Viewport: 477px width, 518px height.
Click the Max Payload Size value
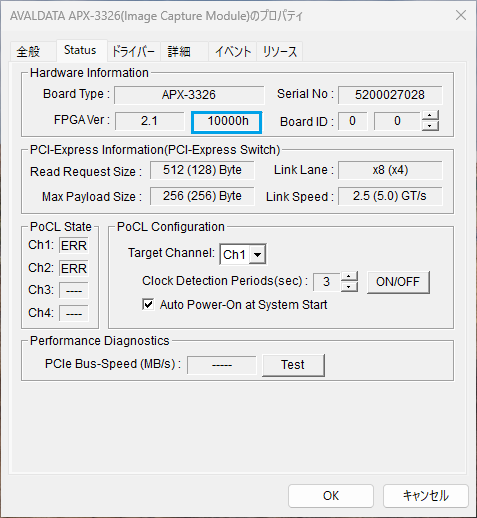(x=202, y=196)
